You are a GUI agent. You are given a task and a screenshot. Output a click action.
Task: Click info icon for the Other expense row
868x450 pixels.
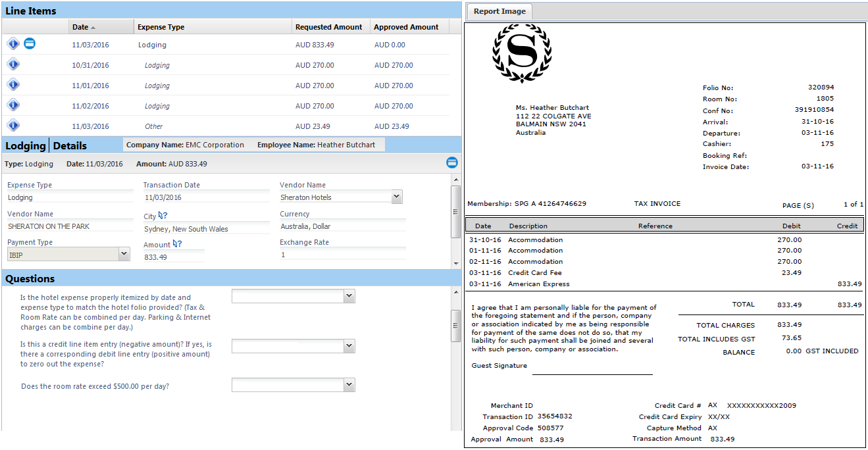(x=13, y=126)
